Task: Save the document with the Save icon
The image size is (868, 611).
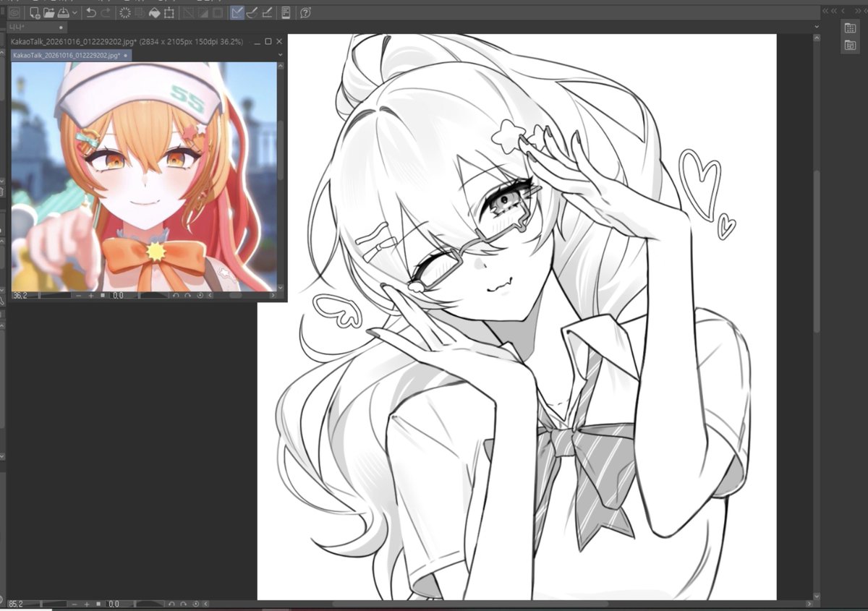Action: coord(63,12)
